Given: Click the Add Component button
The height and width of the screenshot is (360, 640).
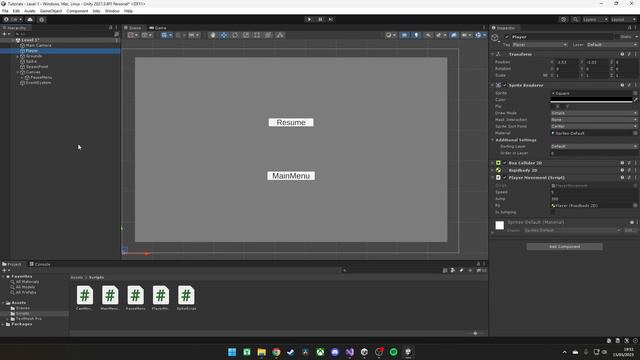Looking at the screenshot, I should [564, 247].
